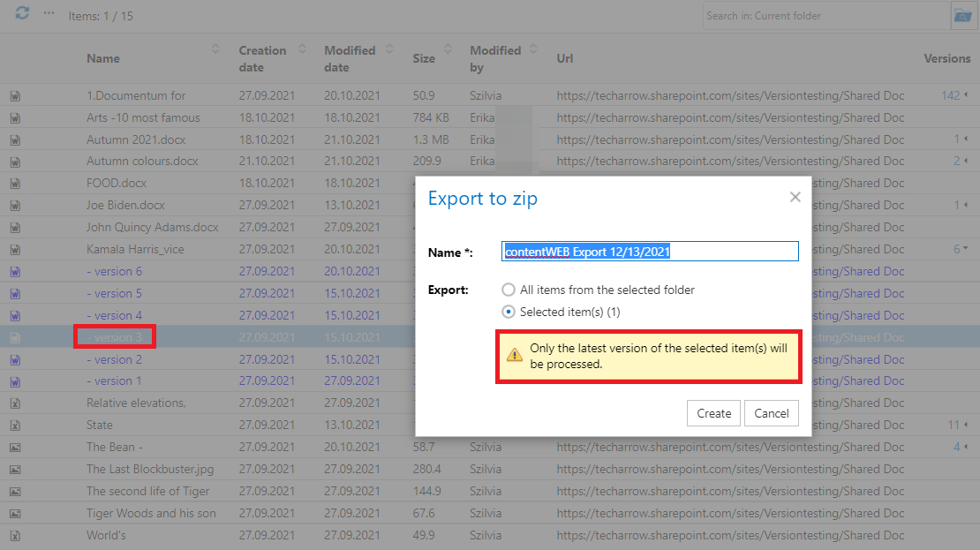This screenshot has width=980, height=550.
Task: Sort by the Size column header
Action: (424, 58)
